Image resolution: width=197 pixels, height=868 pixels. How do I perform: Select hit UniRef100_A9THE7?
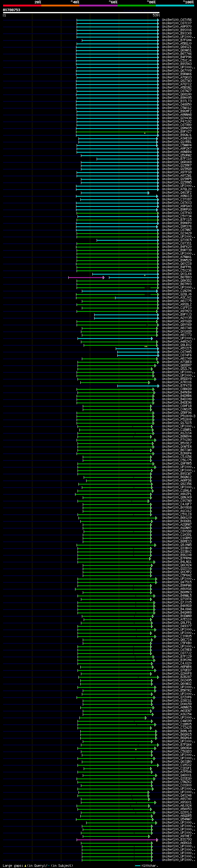pyautogui.click(x=176, y=836)
